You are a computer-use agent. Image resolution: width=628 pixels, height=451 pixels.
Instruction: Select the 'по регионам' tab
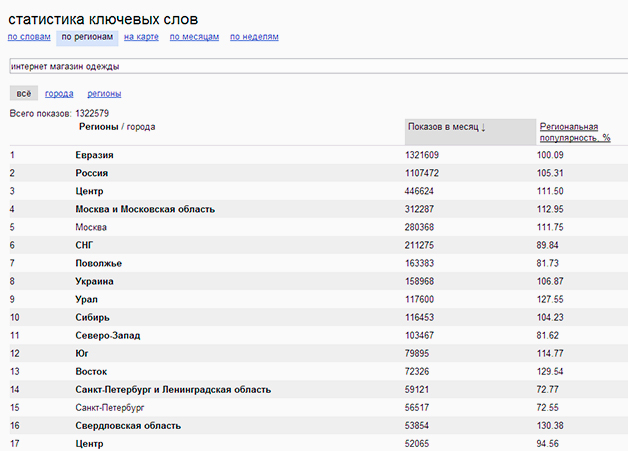coord(87,38)
